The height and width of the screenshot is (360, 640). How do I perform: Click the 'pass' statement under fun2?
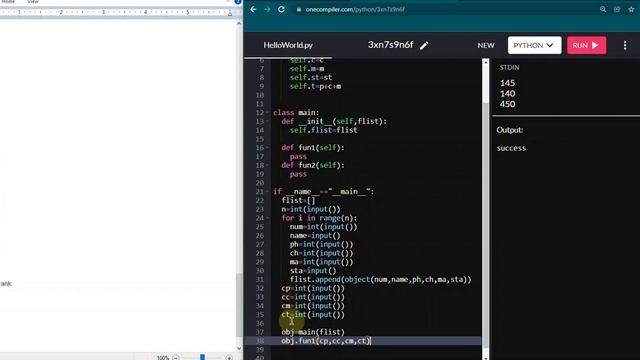[298, 174]
